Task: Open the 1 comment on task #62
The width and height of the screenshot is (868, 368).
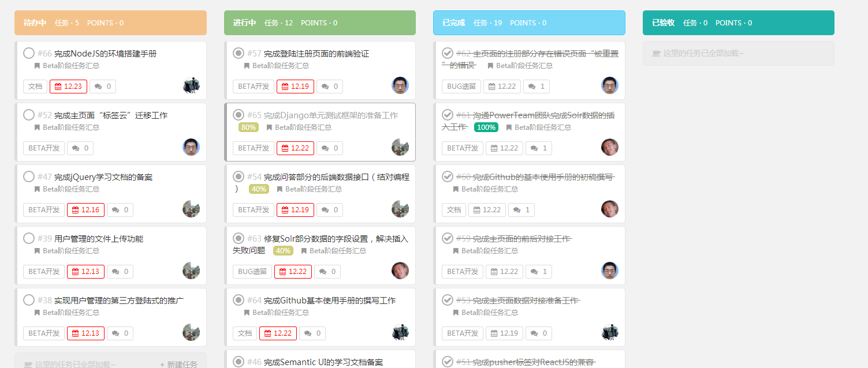Action: point(537,87)
